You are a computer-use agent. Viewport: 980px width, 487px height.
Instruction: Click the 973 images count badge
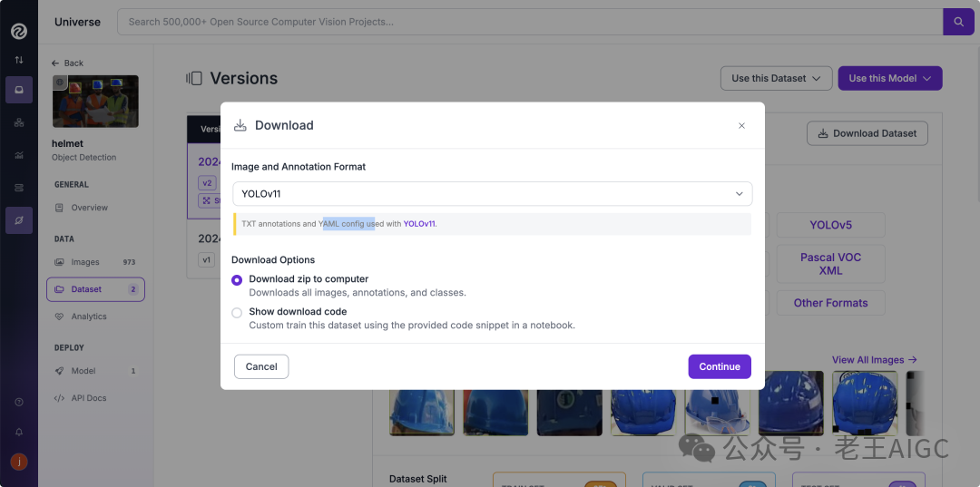coord(129,262)
